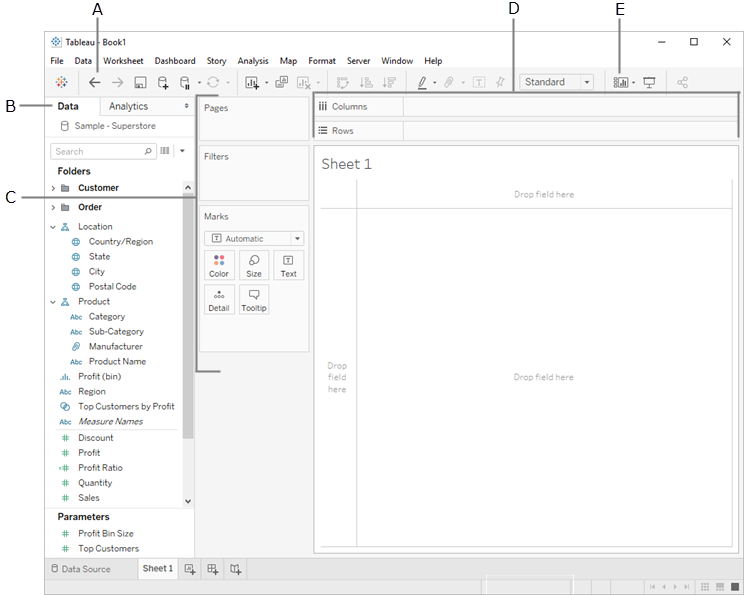Image resolution: width=747 pixels, height=595 pixels.
Task: Open the Automatic mark type dropdown
Action: [254, 239]
